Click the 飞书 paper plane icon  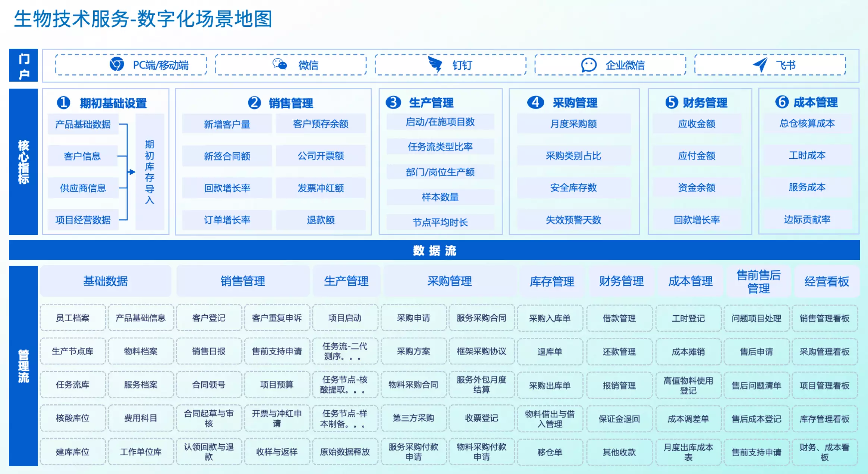pyautogui.click(x=760, y=64)
